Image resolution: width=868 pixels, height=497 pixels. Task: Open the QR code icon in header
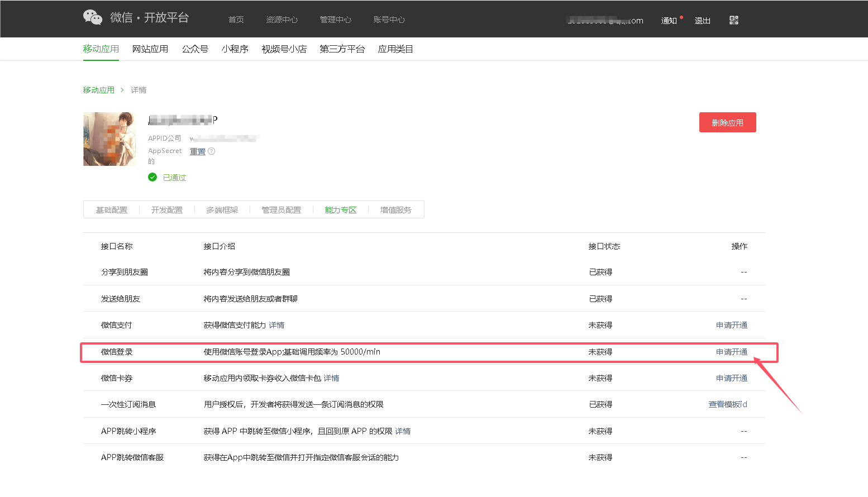coord(734,20)
